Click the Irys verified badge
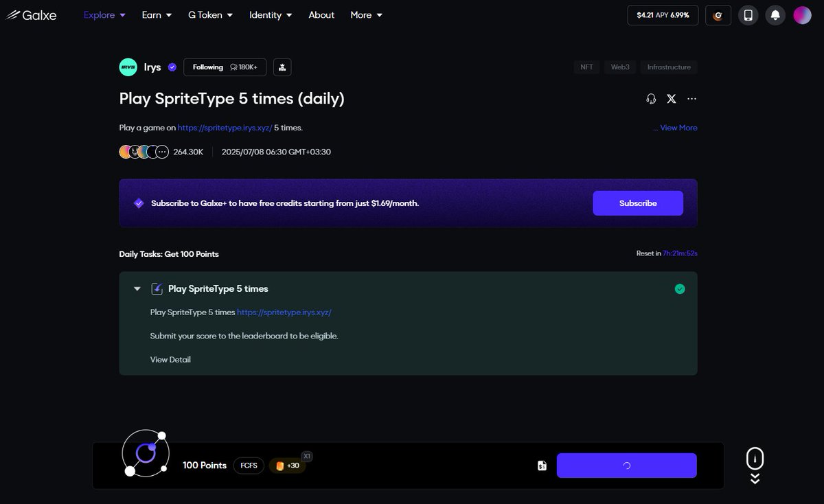The image size is (824, 504). coord(172,67)
